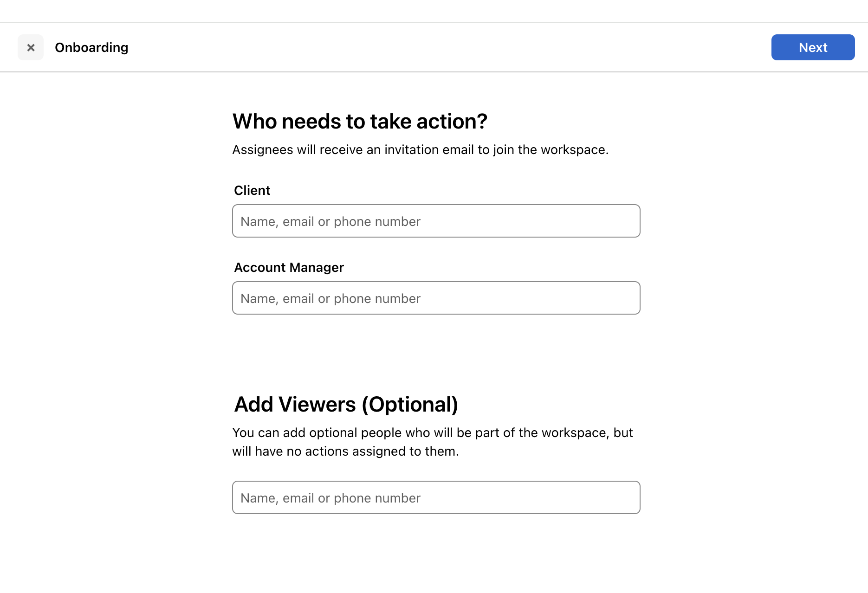Close the Onboarding setup with the X icon

31,47
